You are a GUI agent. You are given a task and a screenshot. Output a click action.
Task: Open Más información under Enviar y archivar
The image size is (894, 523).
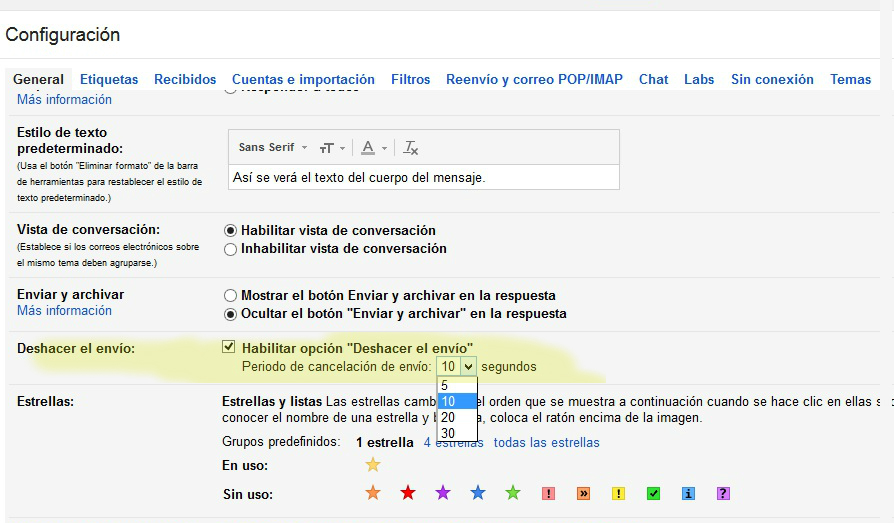(x=64, y=311)
